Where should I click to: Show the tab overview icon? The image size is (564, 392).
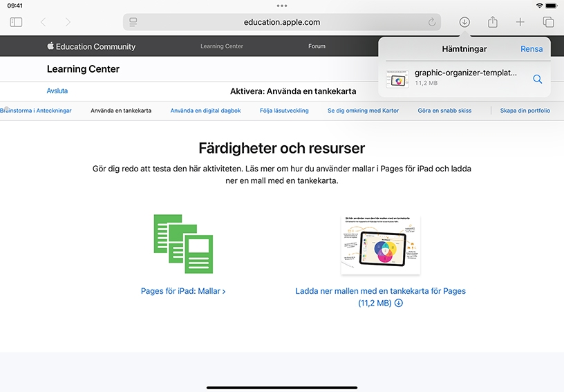[548, 22]
